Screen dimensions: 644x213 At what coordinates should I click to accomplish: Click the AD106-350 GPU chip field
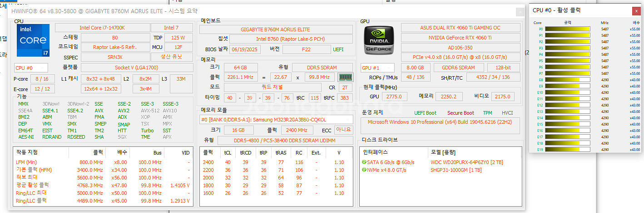tap(461, 48)
